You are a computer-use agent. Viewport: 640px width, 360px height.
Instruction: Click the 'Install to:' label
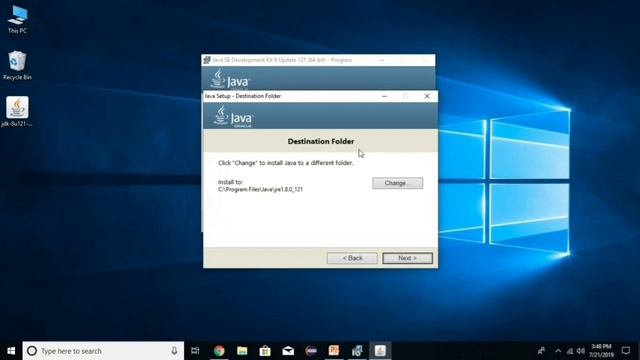tap(230, 182)
